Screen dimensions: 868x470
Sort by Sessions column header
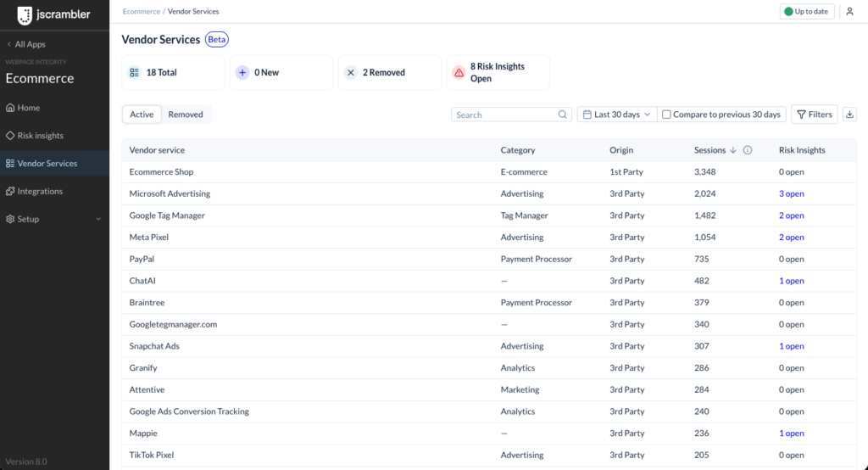[709, 150]
